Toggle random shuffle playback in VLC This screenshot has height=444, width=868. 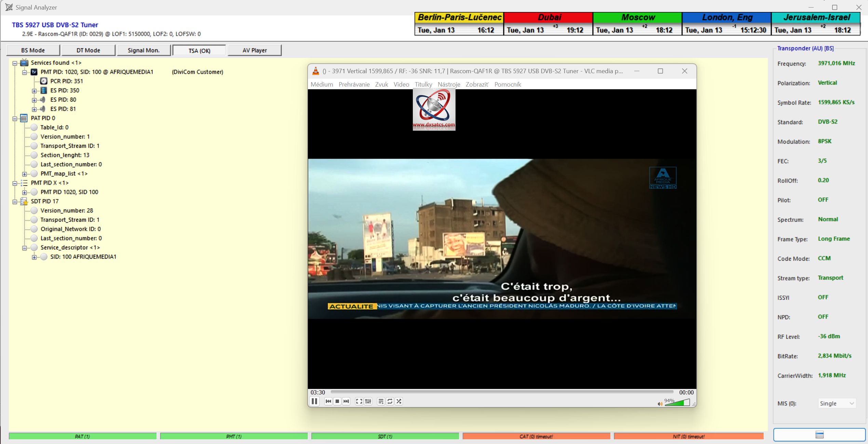[399, 401]
